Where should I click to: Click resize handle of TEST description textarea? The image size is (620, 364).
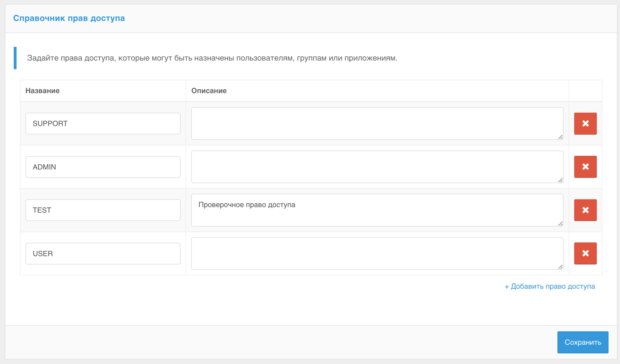560,223
